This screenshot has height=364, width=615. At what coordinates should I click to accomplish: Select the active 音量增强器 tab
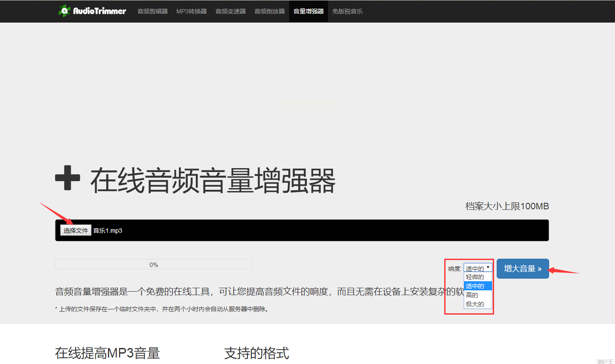[309, 11]
